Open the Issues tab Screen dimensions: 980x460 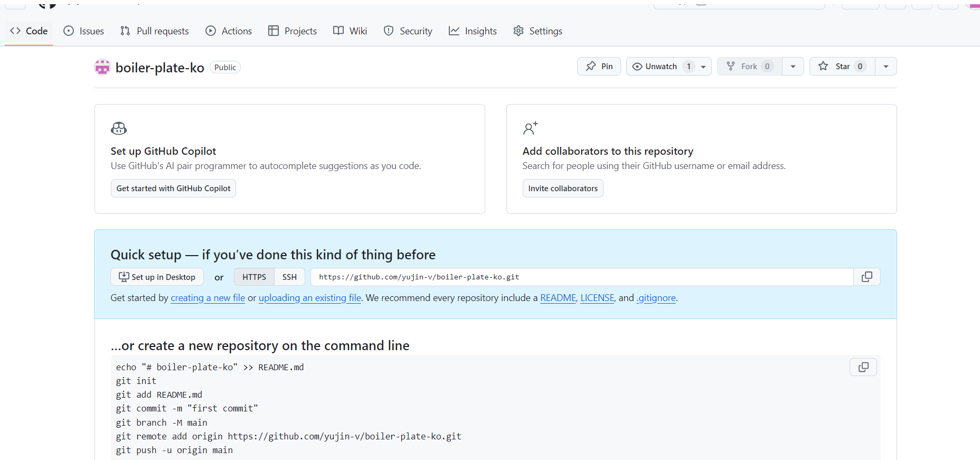click(84, 31)
